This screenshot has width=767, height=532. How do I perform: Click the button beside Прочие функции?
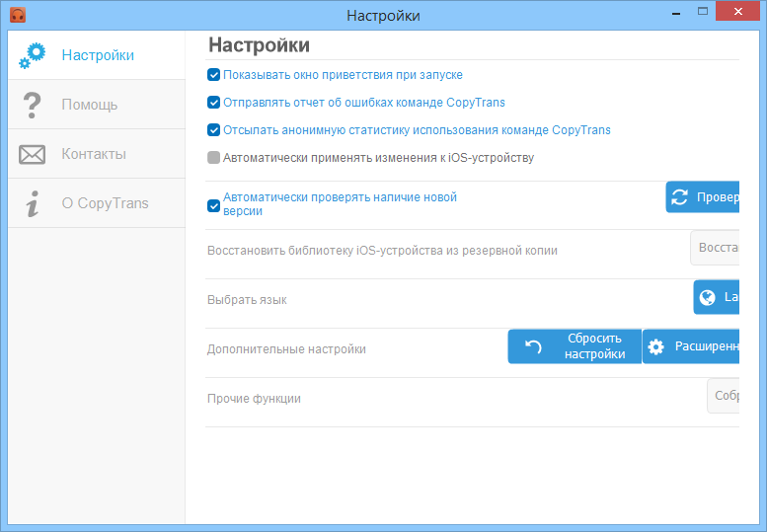coord(723,397)
